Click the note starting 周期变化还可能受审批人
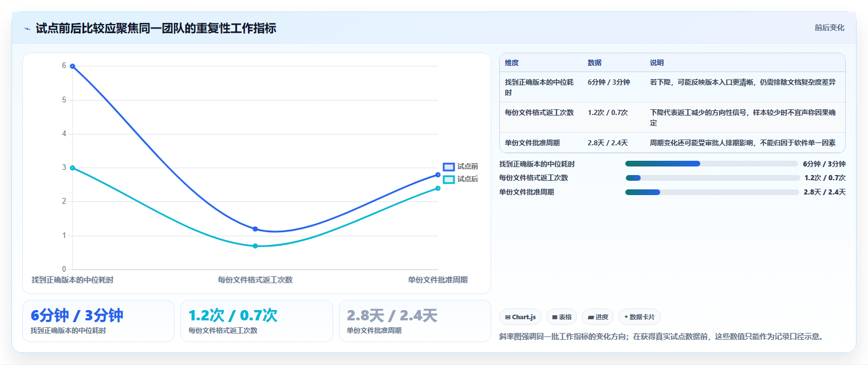Screen dimensions: 868x365 [x=743, y=143]
